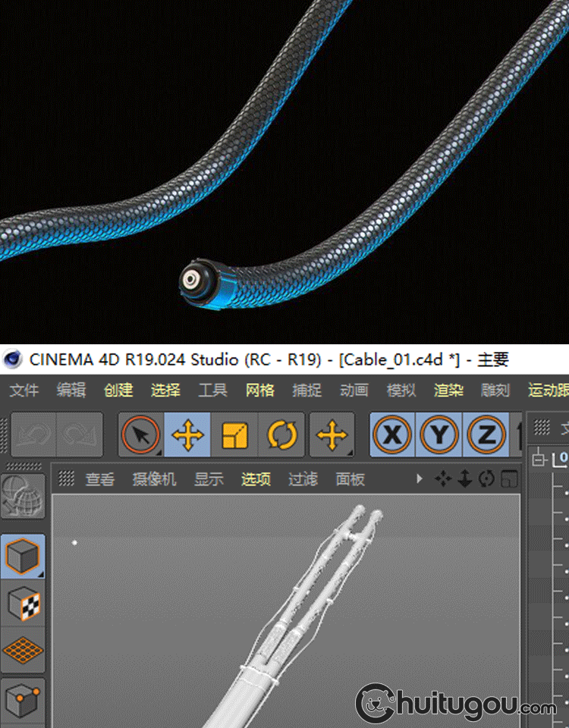Toggle X axis lock
Image resolution: width=569 pixels, height=728 pixels.
pyautogui.click(x=392, y=435)
